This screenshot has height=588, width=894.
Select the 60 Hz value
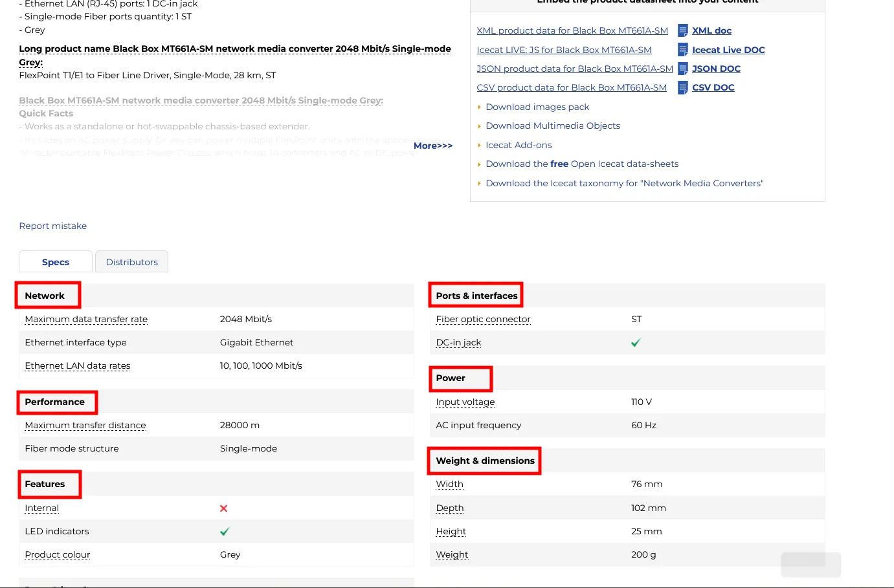pos(643,425)
